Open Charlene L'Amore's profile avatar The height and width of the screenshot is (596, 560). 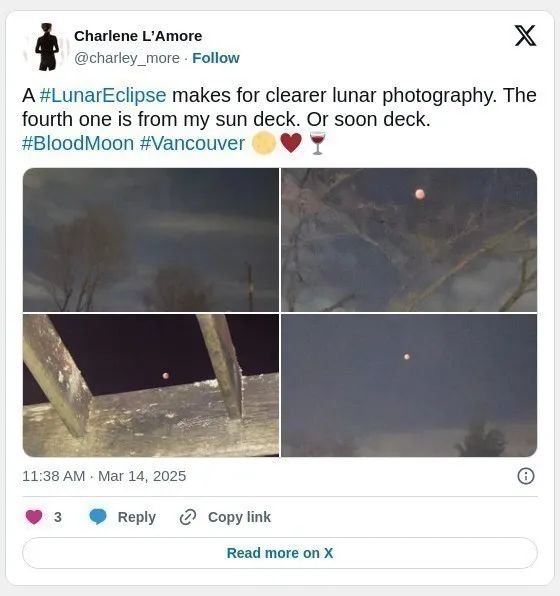pos(46,47)
